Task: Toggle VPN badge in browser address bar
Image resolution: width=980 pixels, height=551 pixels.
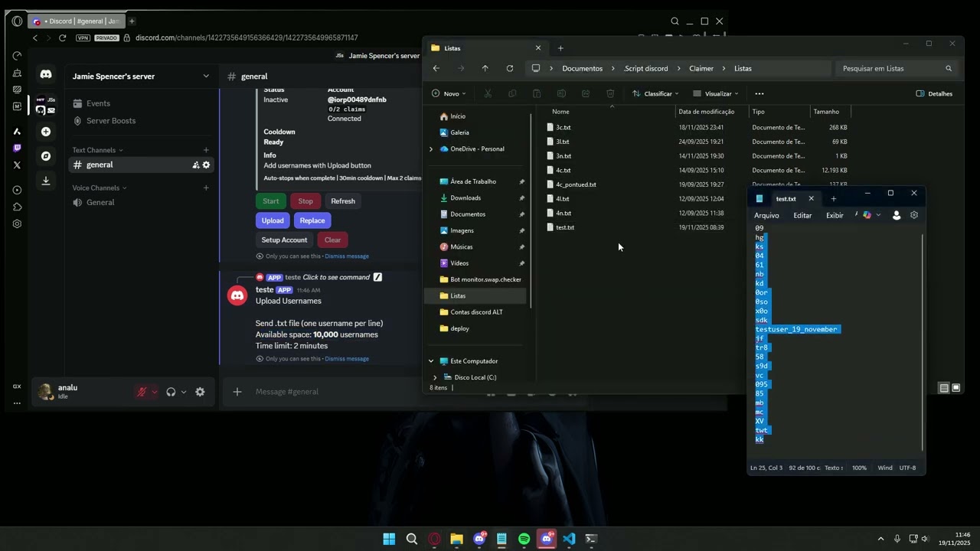Action: pyautogui.click(x=83, y=37)
